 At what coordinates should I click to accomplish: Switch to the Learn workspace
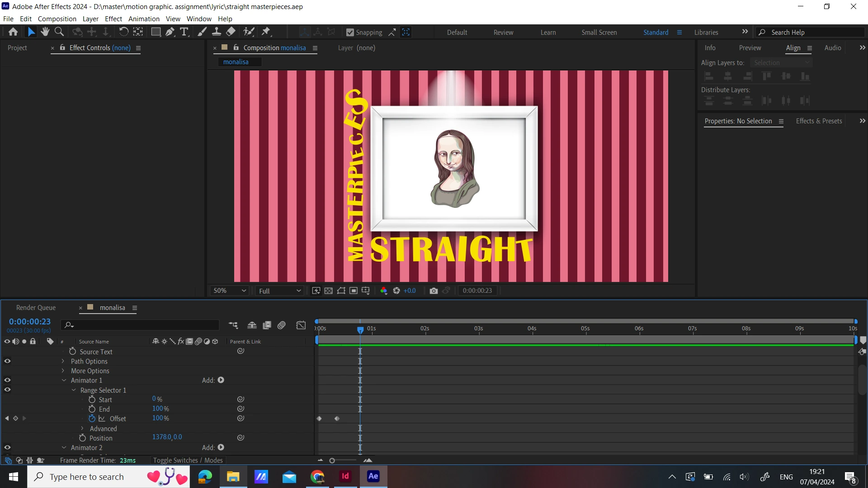click(548, 33)
